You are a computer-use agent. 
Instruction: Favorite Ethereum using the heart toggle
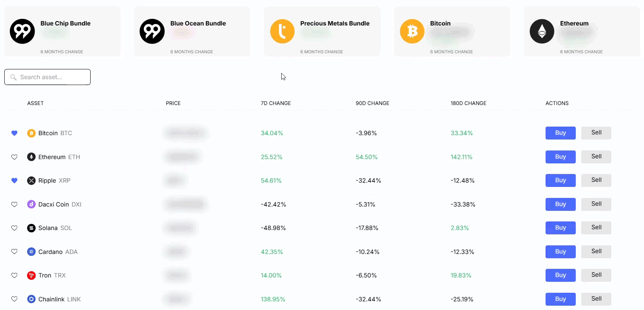click(x=14, y=157)
